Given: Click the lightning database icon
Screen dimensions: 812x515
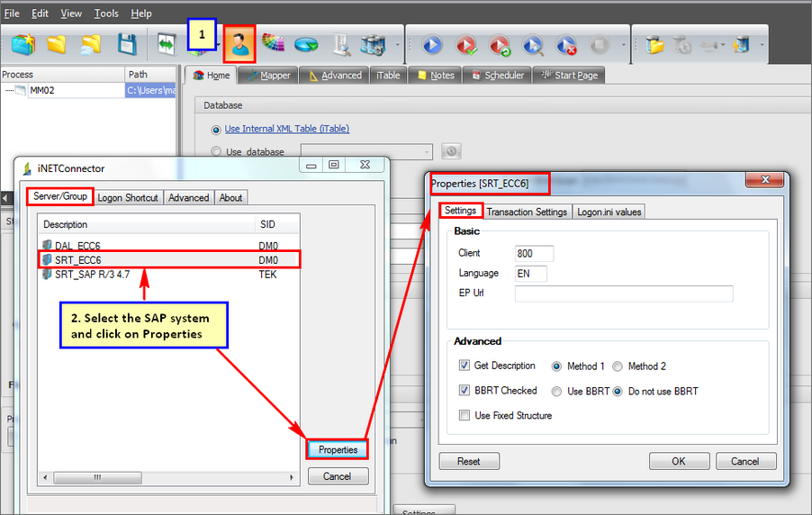Looking at the screenshot, I should pos(741,45).
